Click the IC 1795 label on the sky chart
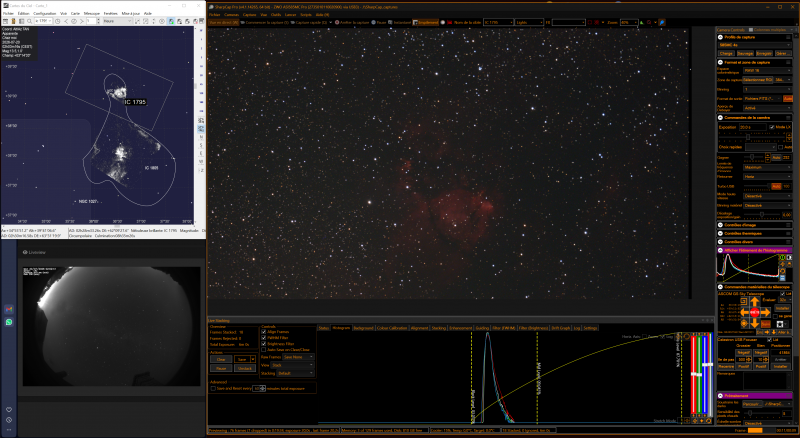This screenshot has width=800, height=438. [135, 102]
